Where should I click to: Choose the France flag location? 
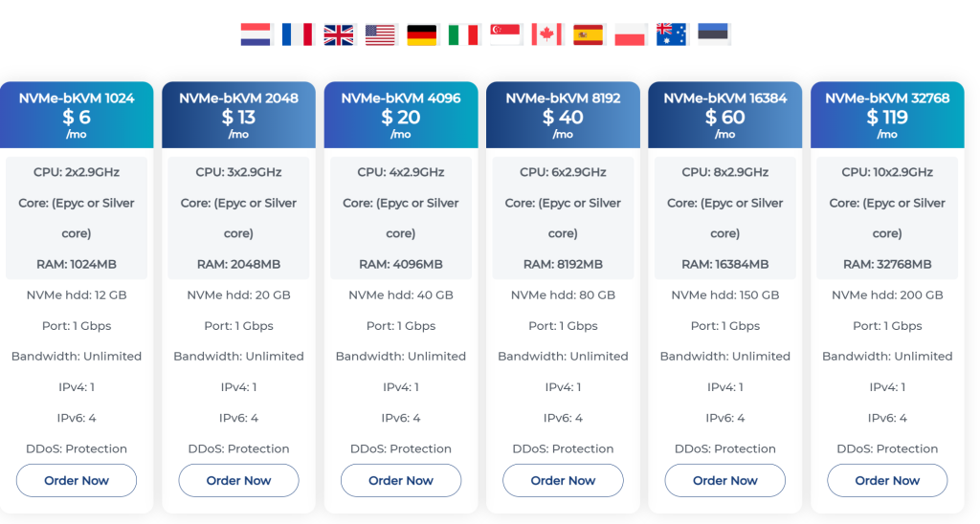(x=298, y=34)
